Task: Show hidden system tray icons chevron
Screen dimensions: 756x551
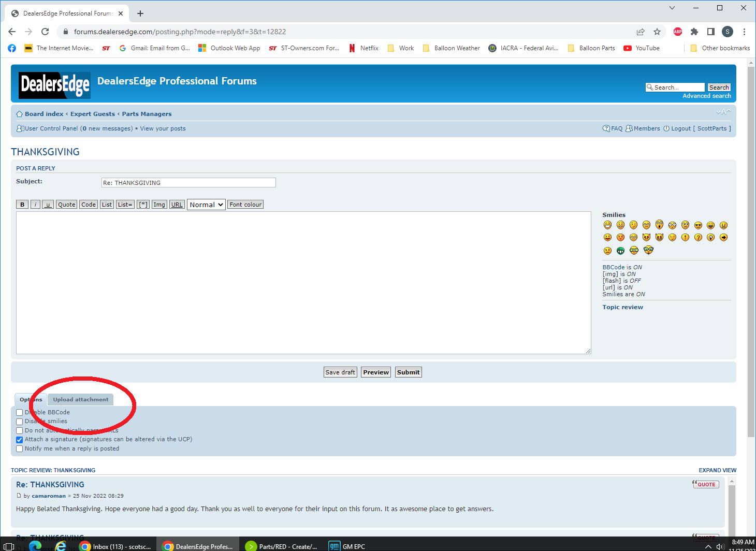Action: [x=708, y=546]
